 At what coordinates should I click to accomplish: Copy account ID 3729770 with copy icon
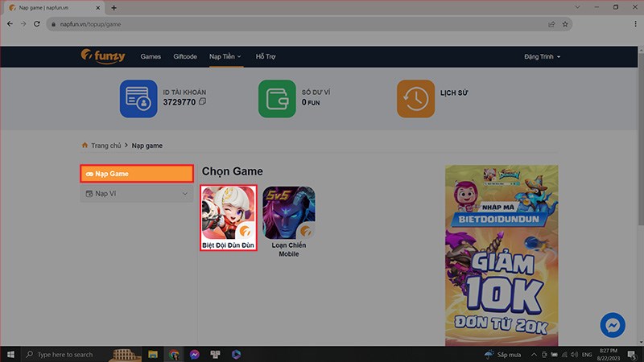(x=203, y=101)
